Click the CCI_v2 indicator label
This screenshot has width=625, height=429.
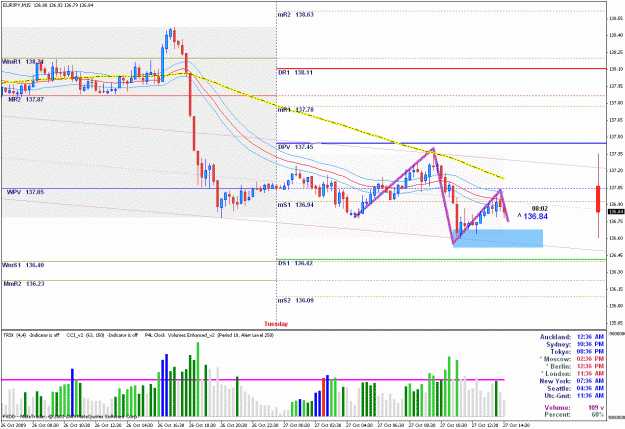coord(102,335)
